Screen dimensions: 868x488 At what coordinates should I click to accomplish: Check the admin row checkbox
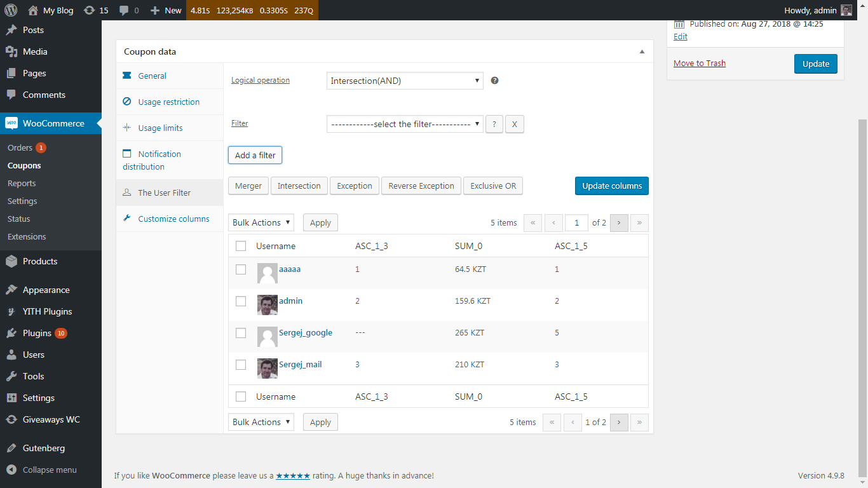pyautogui.click(x=241, y=301)
